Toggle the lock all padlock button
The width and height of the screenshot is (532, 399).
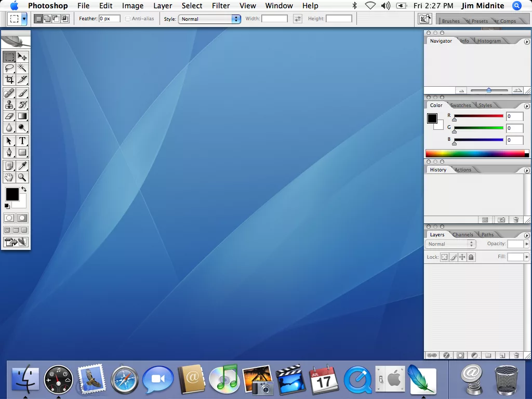tap(471, 257)
